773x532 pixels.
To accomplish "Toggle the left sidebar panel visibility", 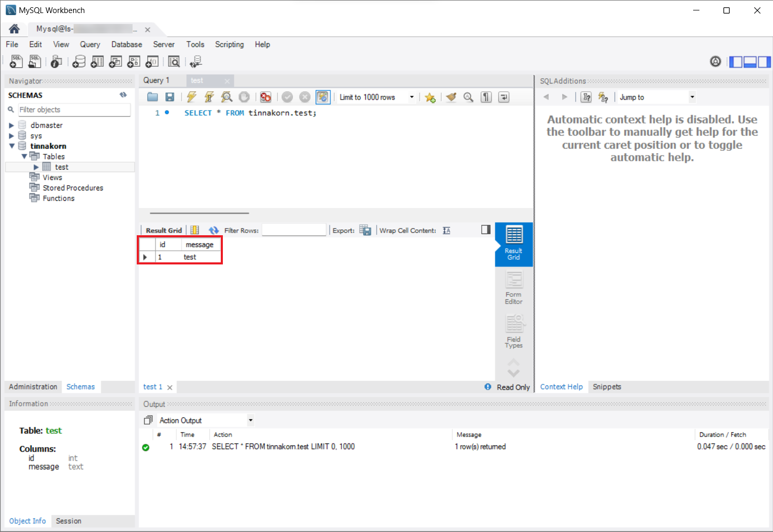I will (736, 62).
